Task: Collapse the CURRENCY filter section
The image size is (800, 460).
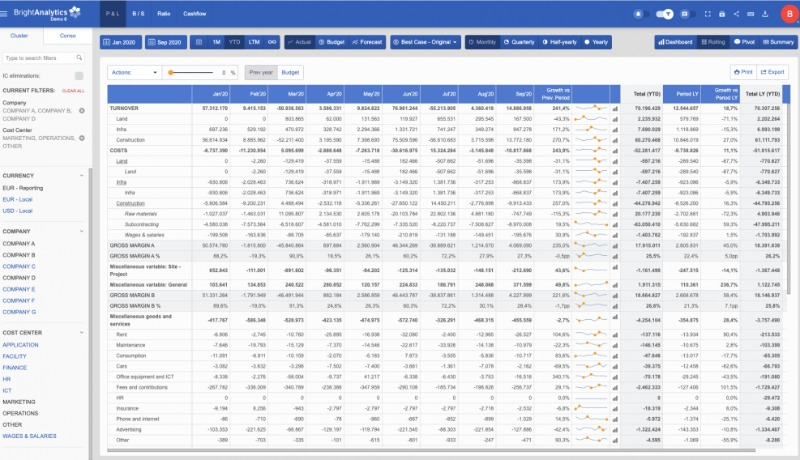Action: (82, 175)
